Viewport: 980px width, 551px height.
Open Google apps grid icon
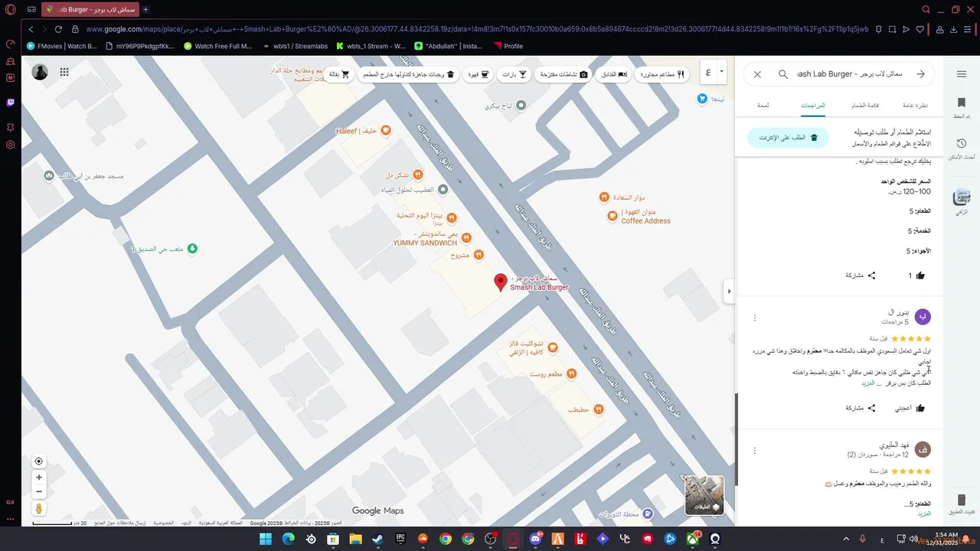64,72
